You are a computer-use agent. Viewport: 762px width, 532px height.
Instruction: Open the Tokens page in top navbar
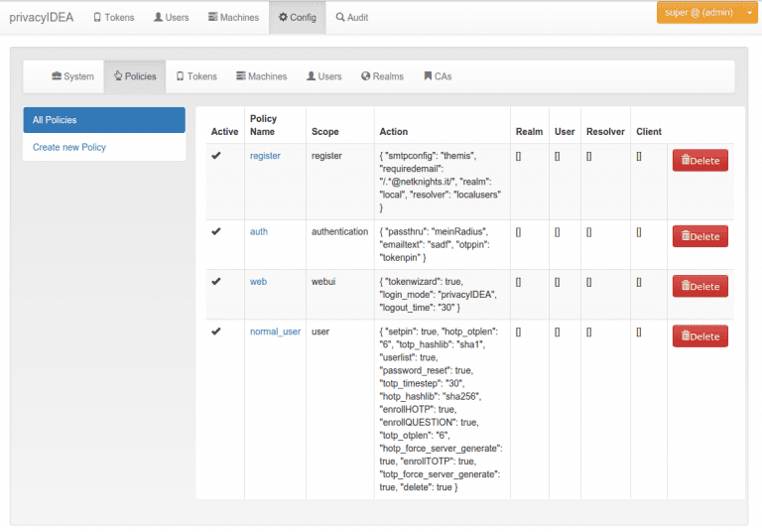tap(113, 17)
